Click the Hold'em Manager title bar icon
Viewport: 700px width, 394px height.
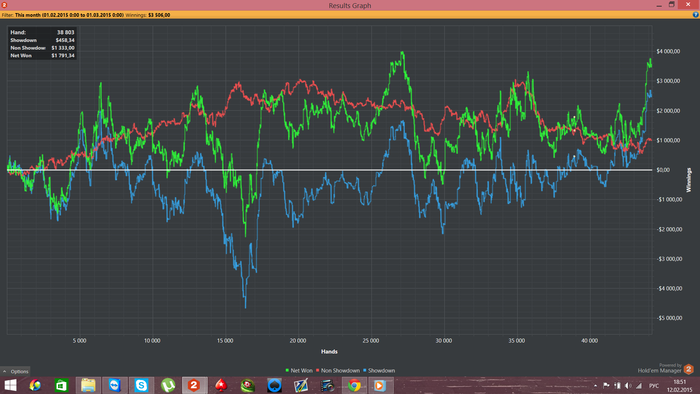tap(4, 5)
